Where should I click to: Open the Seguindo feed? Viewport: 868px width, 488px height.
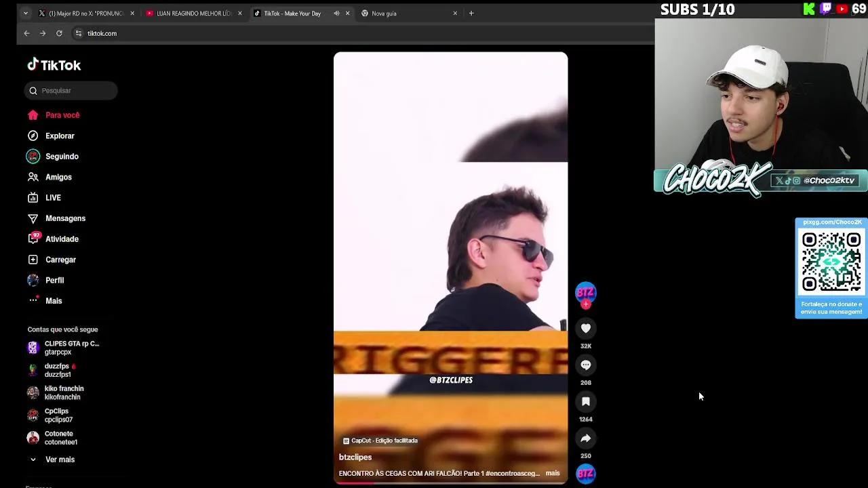(x=62, y=157)
